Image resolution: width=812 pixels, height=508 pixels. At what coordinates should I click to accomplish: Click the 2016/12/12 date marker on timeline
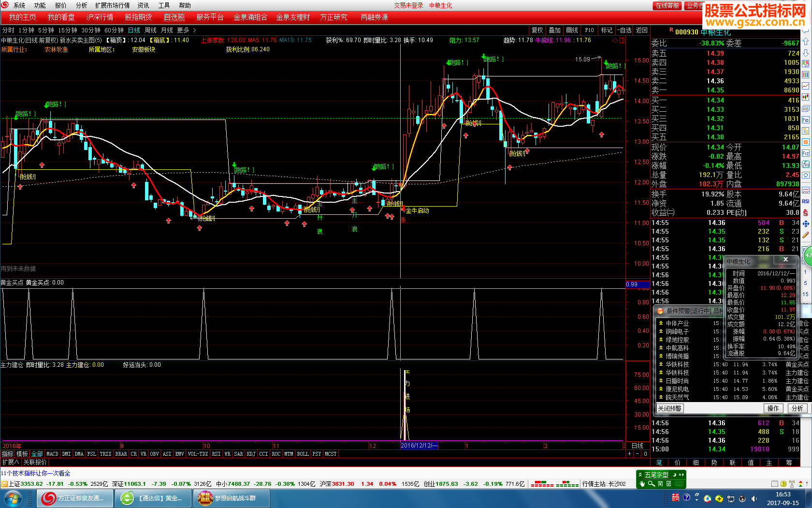[x=419, y=446]
